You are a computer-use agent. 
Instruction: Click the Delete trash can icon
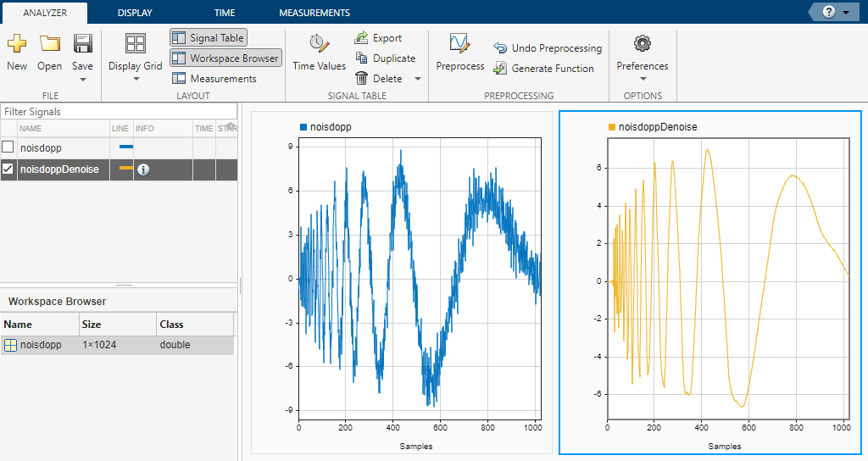(361, 78)
